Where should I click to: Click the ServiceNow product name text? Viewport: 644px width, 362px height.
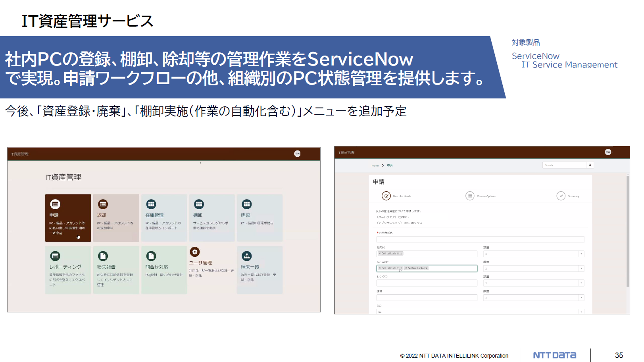535,56
